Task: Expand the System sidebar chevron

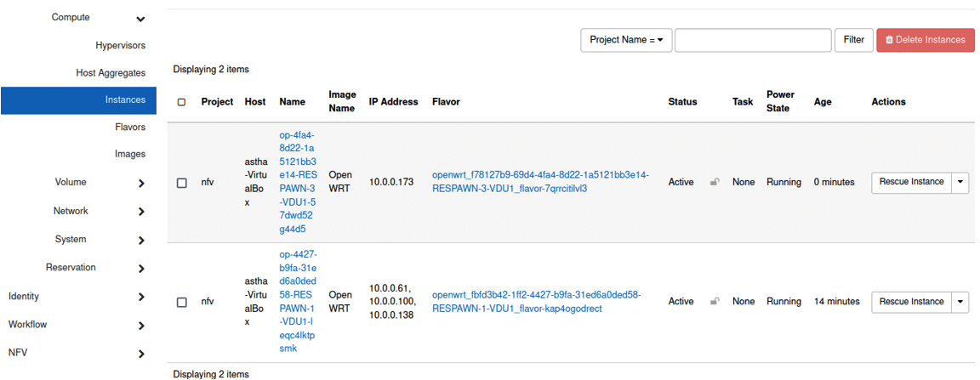Action: [141, 240]
